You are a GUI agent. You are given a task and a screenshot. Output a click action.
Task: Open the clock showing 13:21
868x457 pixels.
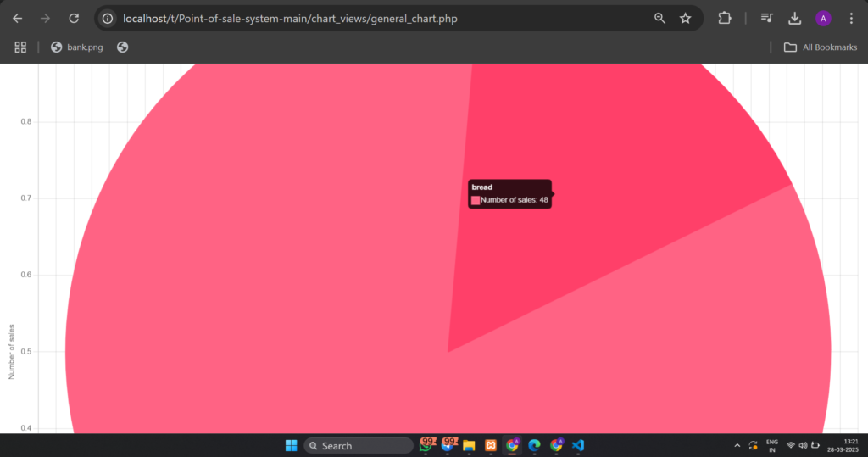(x=843, y=445)
